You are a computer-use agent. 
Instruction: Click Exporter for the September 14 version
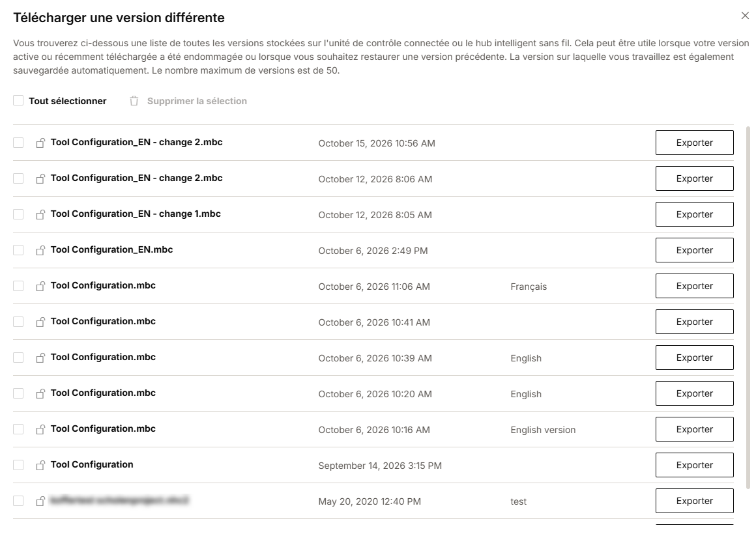click(x=694, y=465)
